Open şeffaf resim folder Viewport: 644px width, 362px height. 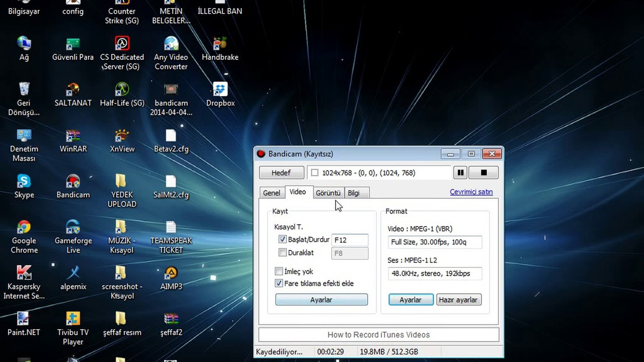122,324
